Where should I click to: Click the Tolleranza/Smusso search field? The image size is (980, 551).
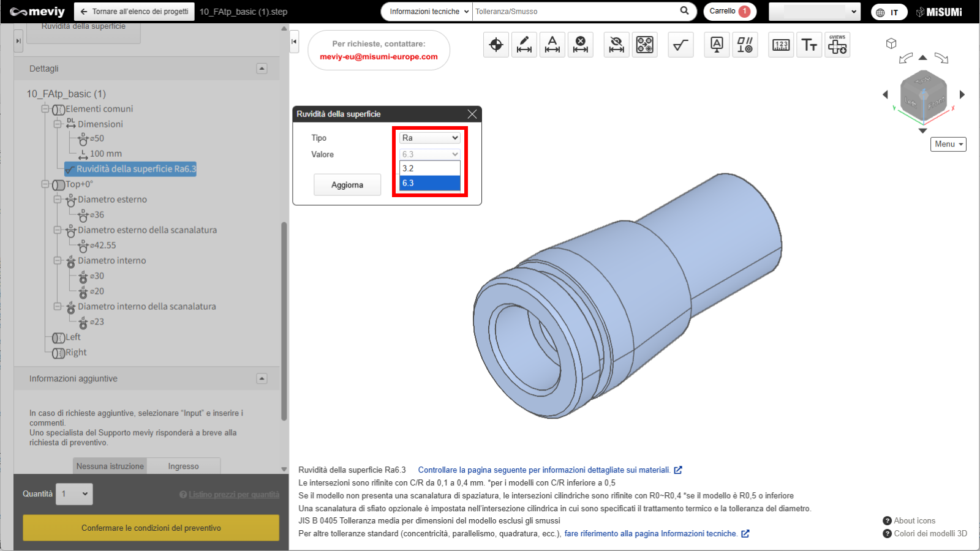575,12
